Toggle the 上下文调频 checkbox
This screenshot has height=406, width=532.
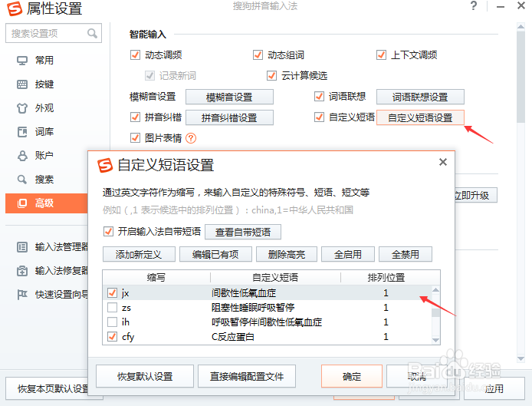381,54
